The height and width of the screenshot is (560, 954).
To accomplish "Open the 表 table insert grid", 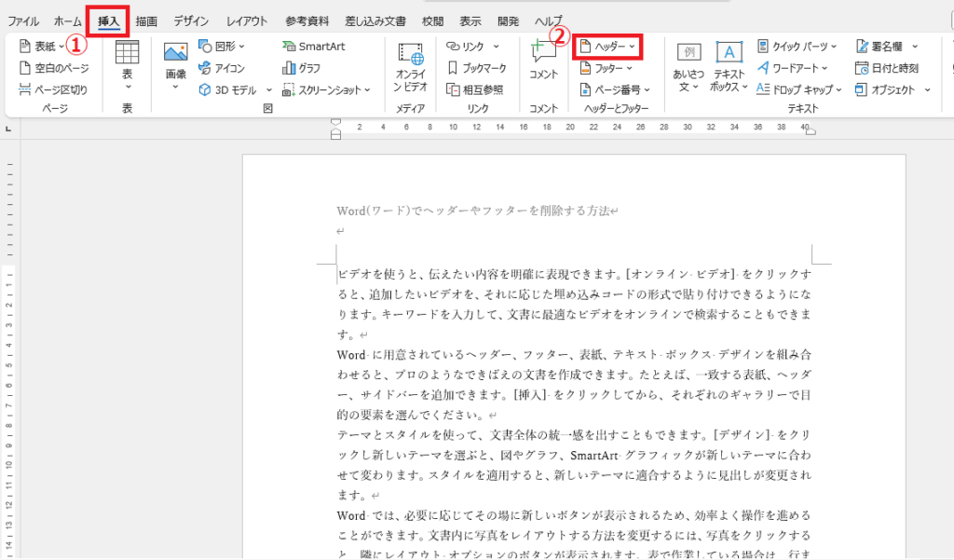I will coord(127,66).
